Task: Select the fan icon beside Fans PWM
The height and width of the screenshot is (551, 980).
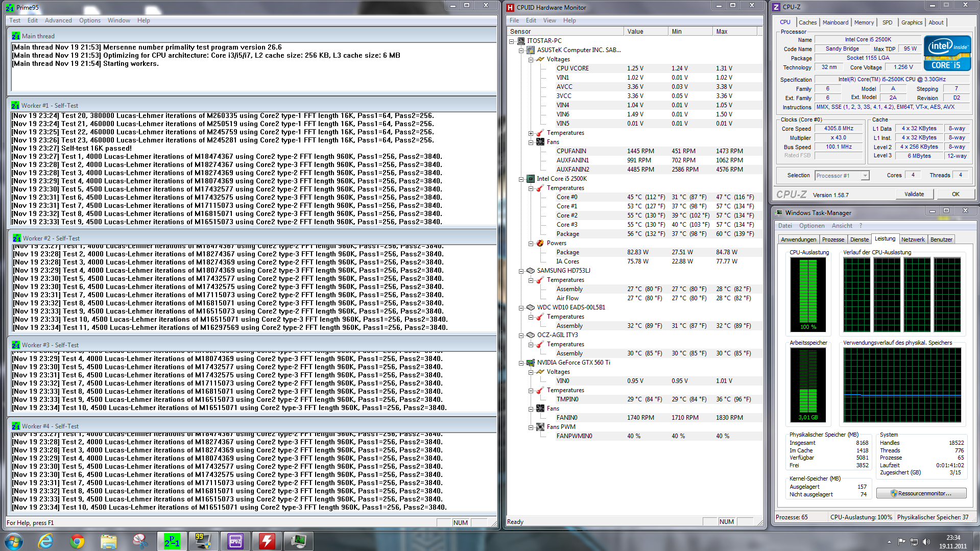Action: 540,427
